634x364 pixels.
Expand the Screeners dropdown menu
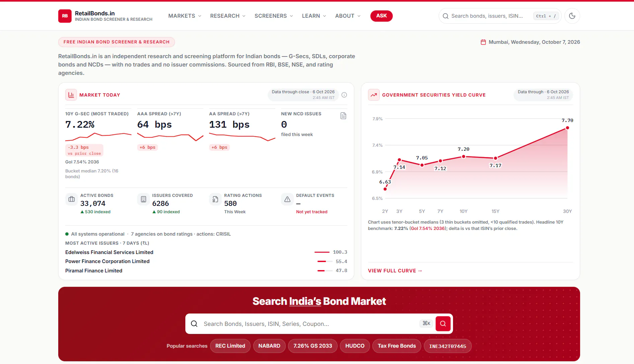(x=274, y=16)
